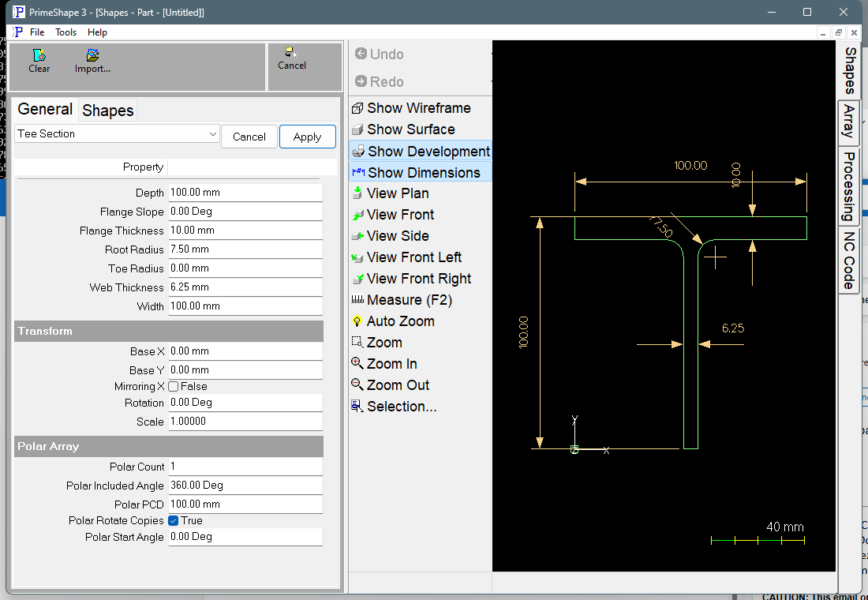Viewport: 868px width, 600px height.
Task: Open the Import... tool
Action: point(92,61)
